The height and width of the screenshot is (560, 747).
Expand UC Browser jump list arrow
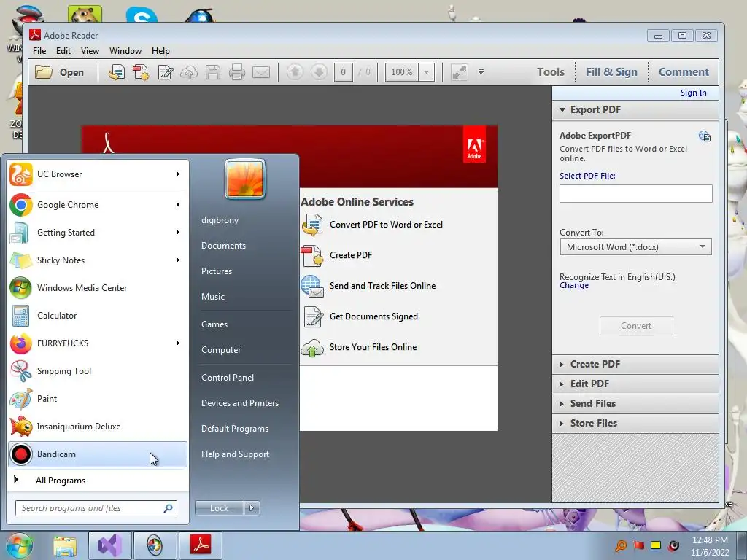[178, 174]
